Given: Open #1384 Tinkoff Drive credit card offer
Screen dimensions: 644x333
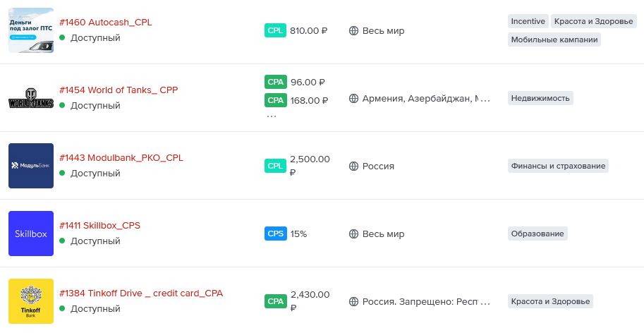Looking at the screenshot, I should 141,293.
